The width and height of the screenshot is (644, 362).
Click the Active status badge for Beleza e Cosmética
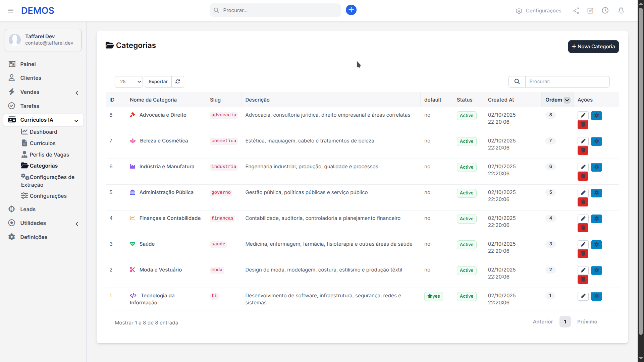(x=466, y=141)
